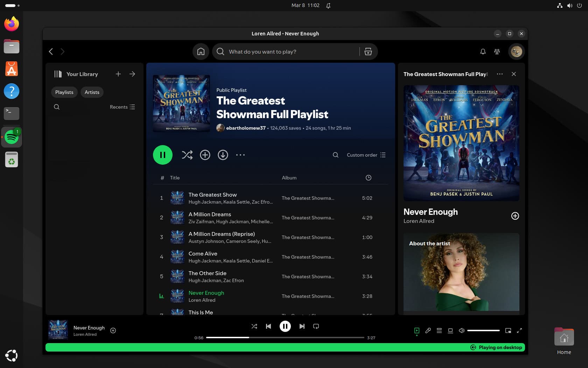588x368 pixels.
Task: Open the play Queue icon
Action: coord(439,330)
